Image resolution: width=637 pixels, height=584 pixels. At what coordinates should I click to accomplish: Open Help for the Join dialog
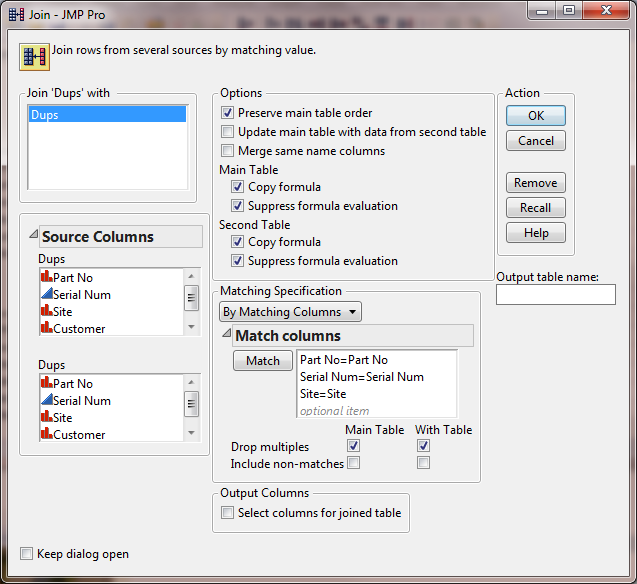coord(535,233)
